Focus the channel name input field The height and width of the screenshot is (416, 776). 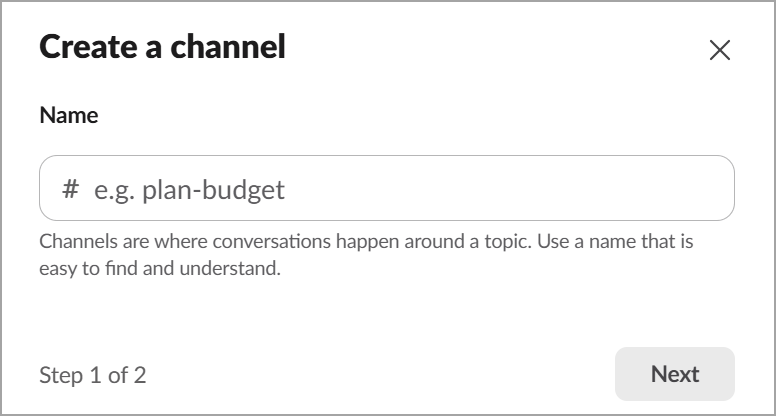click(386, 188)
